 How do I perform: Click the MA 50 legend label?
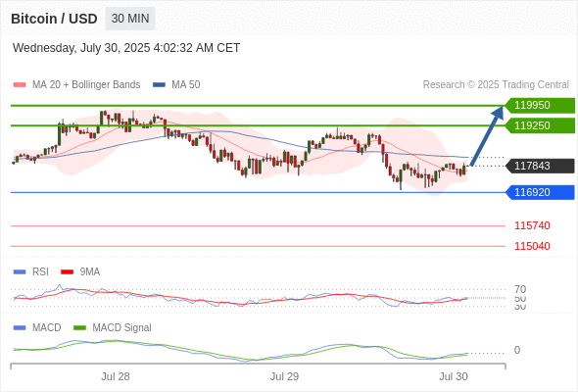[186, 85]
